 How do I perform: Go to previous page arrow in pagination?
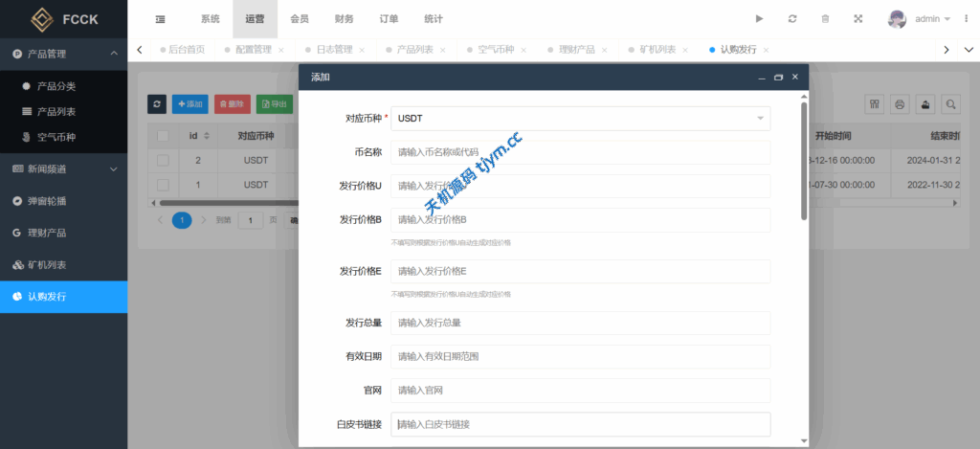tap(160, 220)
